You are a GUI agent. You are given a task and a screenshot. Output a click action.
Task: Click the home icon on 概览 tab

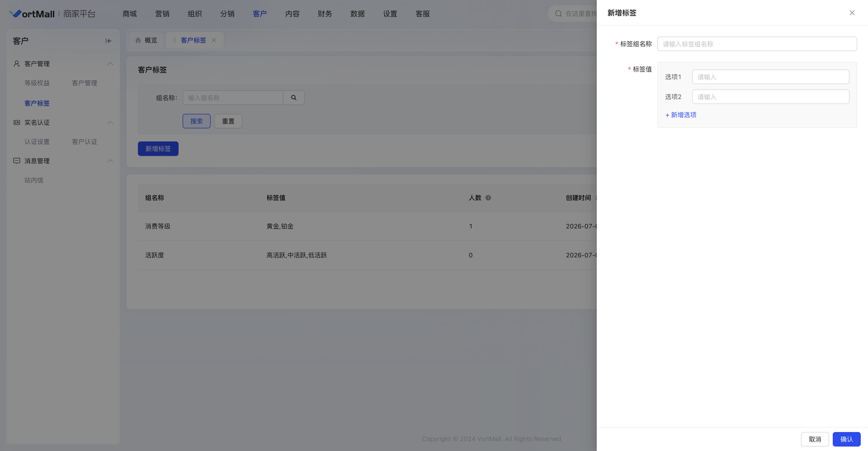coord(138,40)
